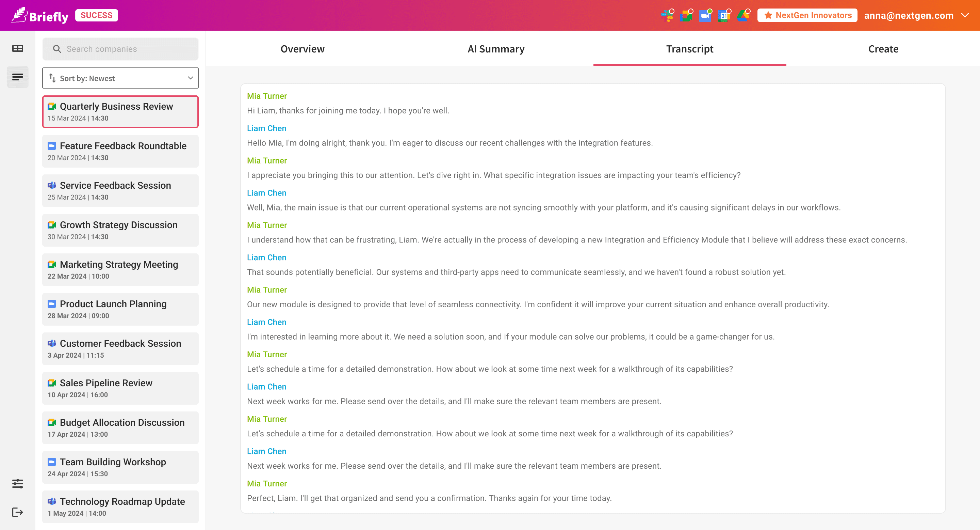Switch to the AI Summary tab
The image size is (980, 530).
click(496, 49)
